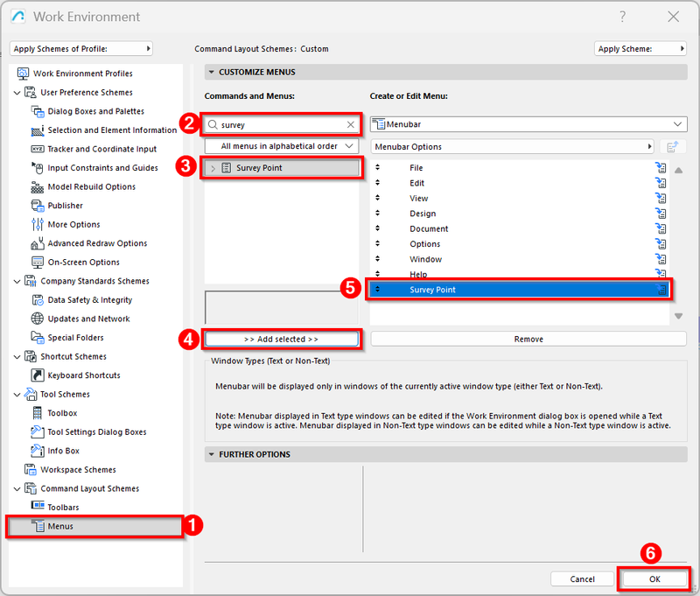
Task: Click the Info Box icon
Action: pos(38,451)
